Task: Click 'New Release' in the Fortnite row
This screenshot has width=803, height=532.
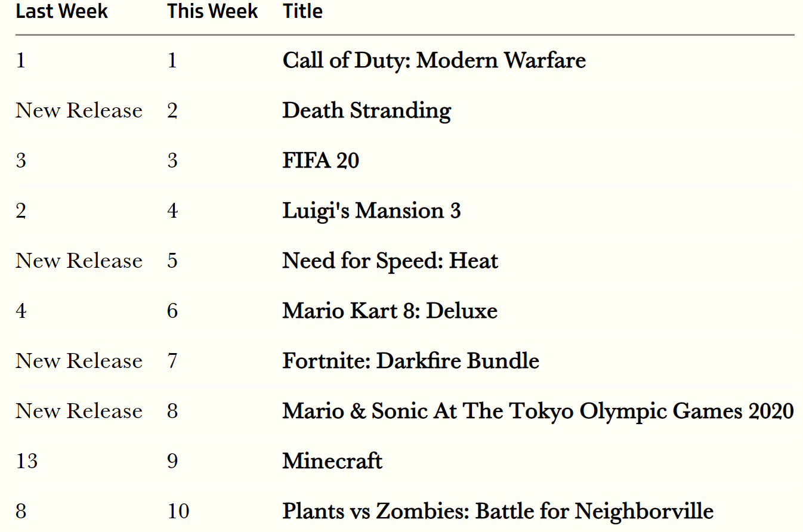Action: tap(79, 361)
